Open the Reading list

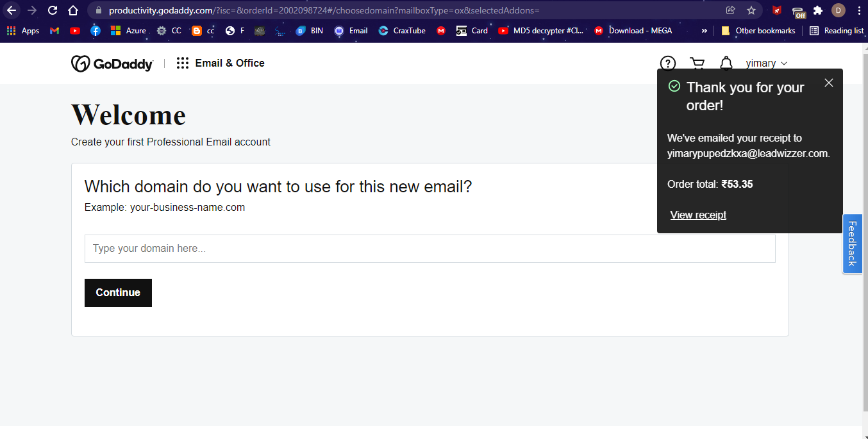[x=837, y=30]
